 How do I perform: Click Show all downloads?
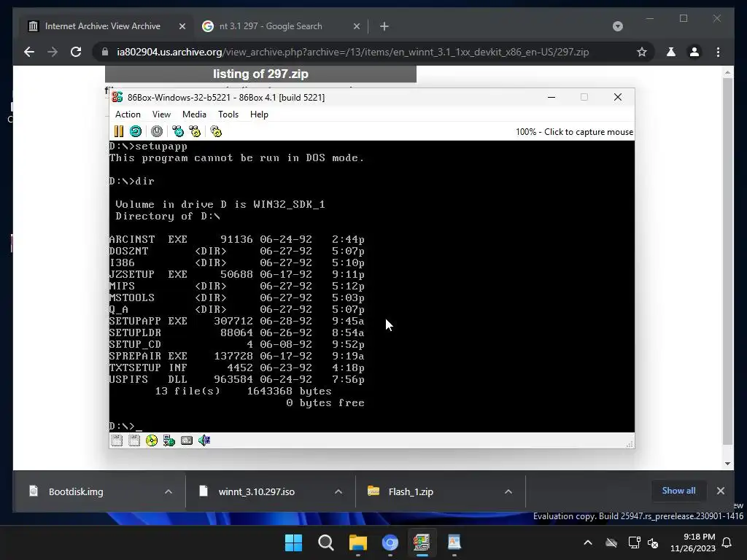point(678,491)
